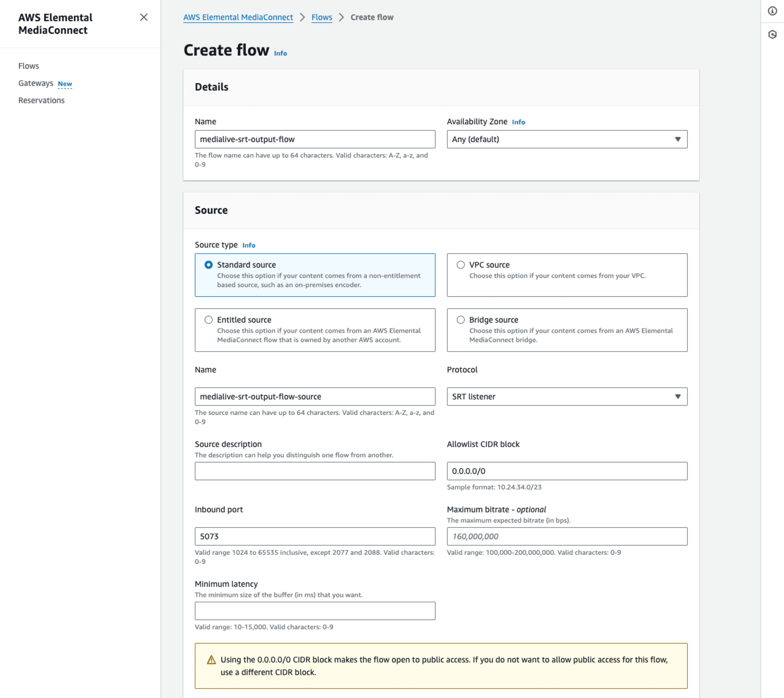
Task: Open Reservations in the sidebar
Action: (42, 100)
